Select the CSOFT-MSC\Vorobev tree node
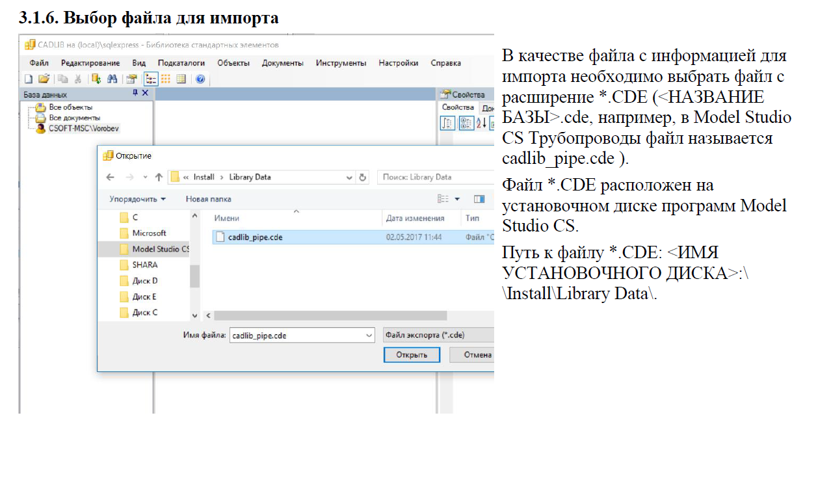Viewport: 831px width, 504px height. pos(84,129)
